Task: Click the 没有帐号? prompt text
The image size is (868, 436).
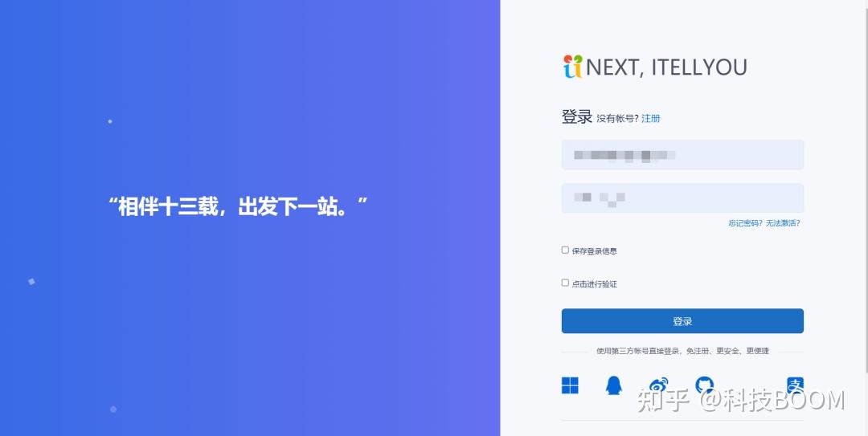Action: click(617, 118)
